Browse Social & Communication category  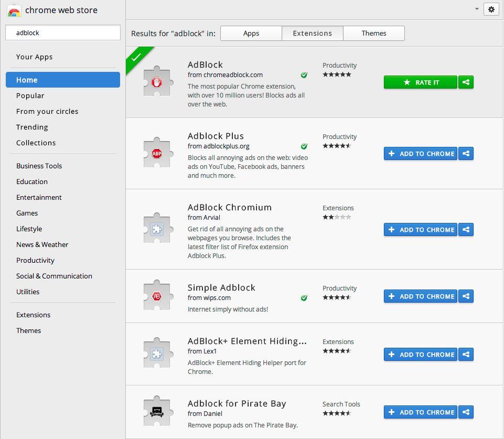coord(55,276)
